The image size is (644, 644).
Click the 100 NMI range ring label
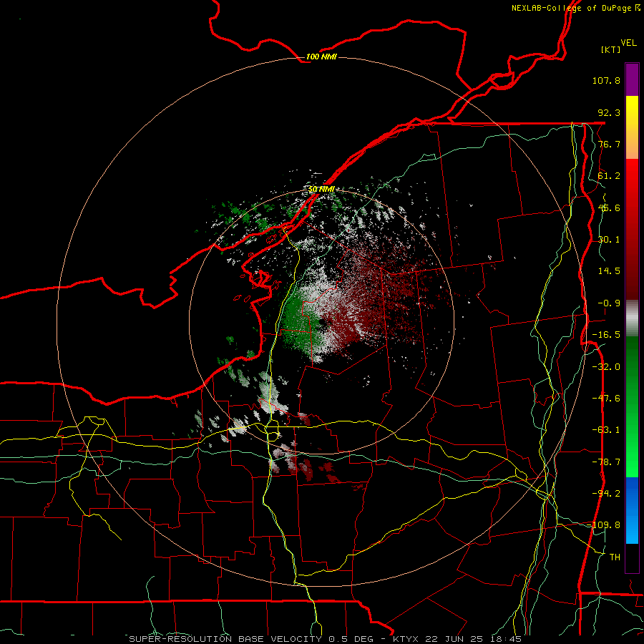[321, 57]
